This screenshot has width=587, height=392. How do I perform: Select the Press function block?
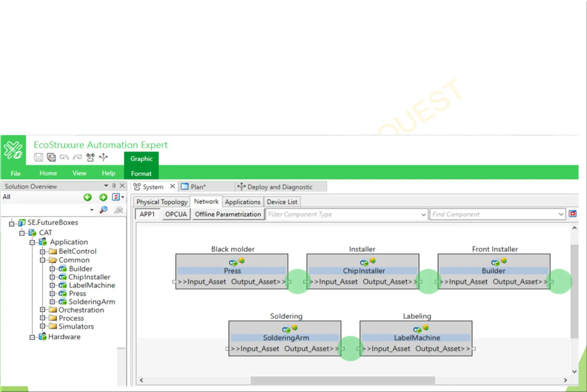[232, 271]
